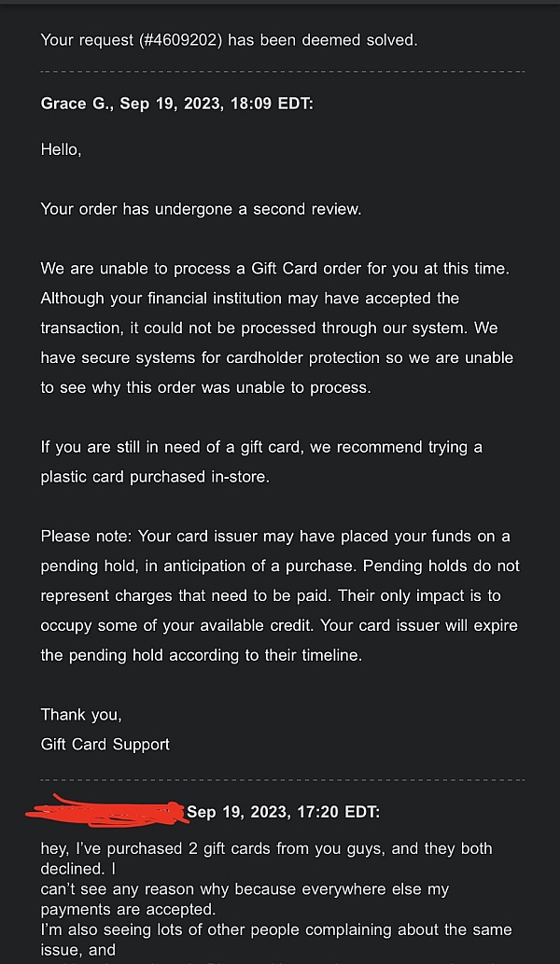This screenshot has width=560, height=964.
Task: Click the "Thank you," closing line
Action: pyautogui.click(x=81, y=715)
